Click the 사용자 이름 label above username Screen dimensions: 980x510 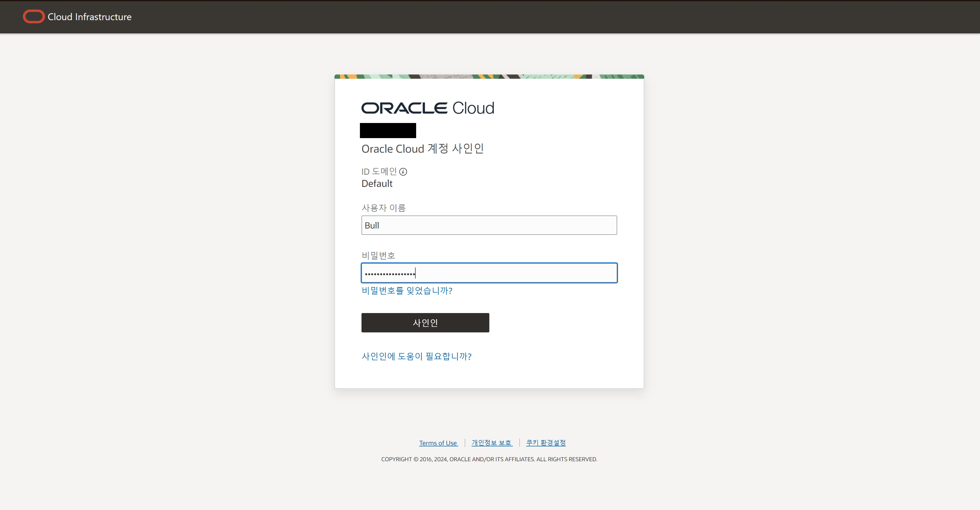(384, 208)
